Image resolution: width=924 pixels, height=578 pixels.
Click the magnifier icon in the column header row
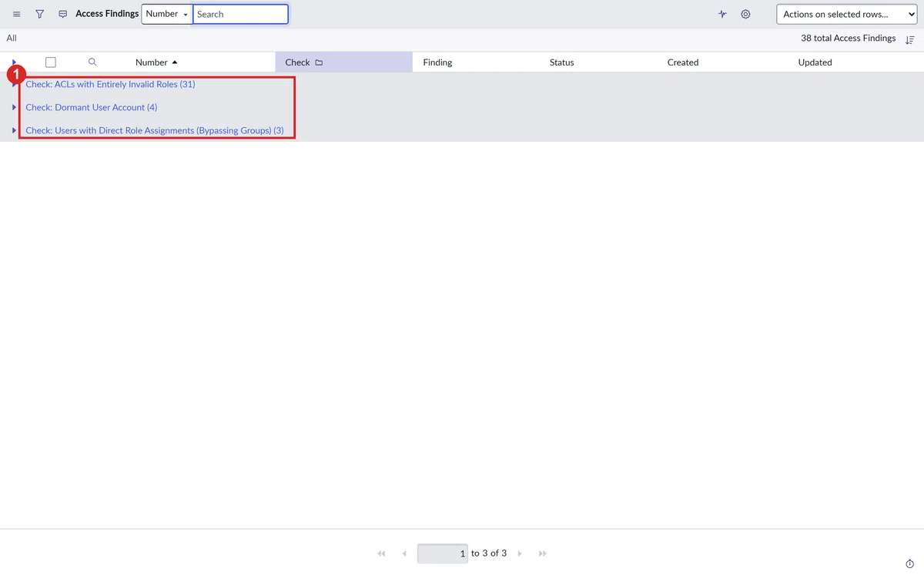coord(92,62)
